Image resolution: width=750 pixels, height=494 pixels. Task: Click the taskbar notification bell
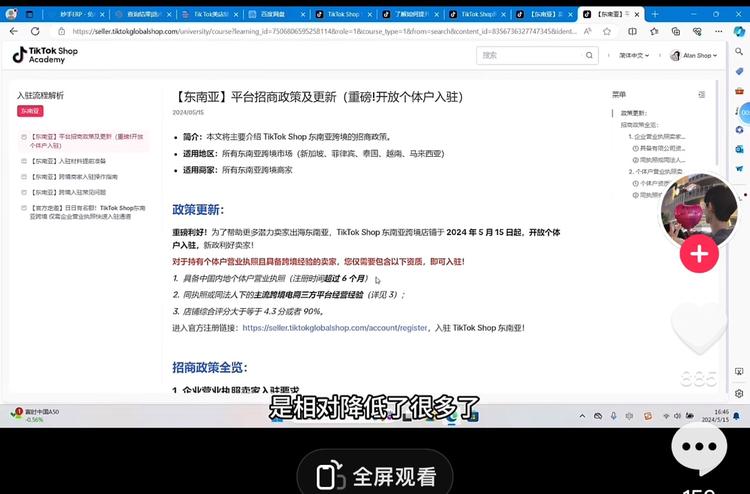tap(736, 416)
